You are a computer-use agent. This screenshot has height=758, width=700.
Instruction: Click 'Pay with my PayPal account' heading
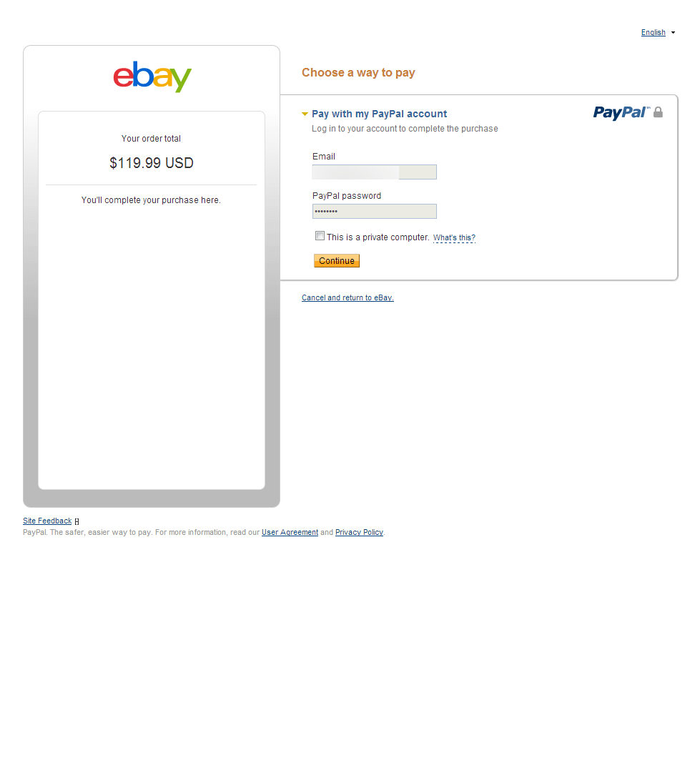click(380, 114)
